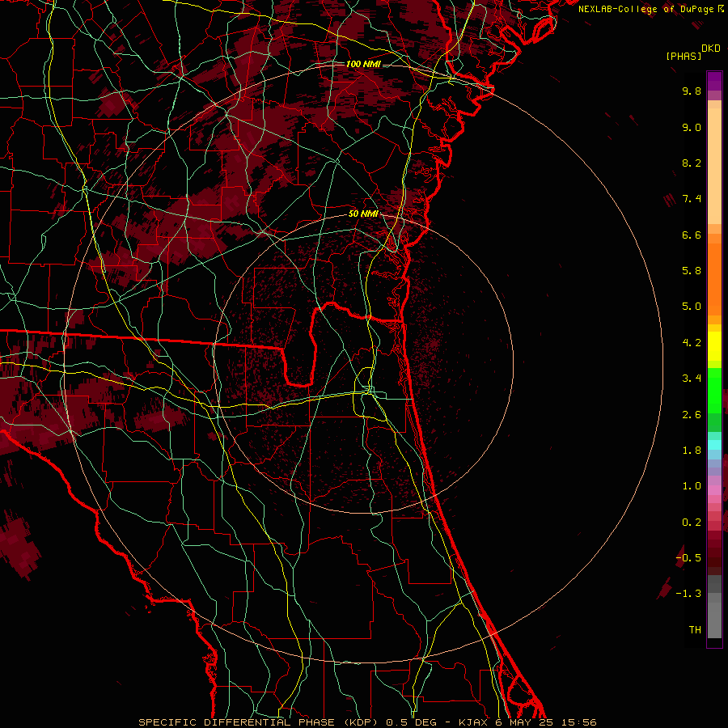Click the 4.2 value on the color scale
Screen dimensions: 728x728
coord(692,343)
